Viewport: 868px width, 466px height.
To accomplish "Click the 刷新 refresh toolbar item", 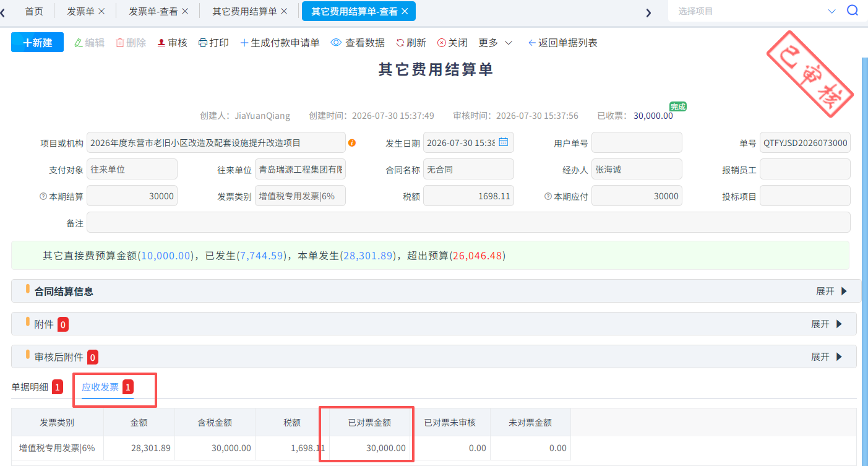I will coord(411,43).
